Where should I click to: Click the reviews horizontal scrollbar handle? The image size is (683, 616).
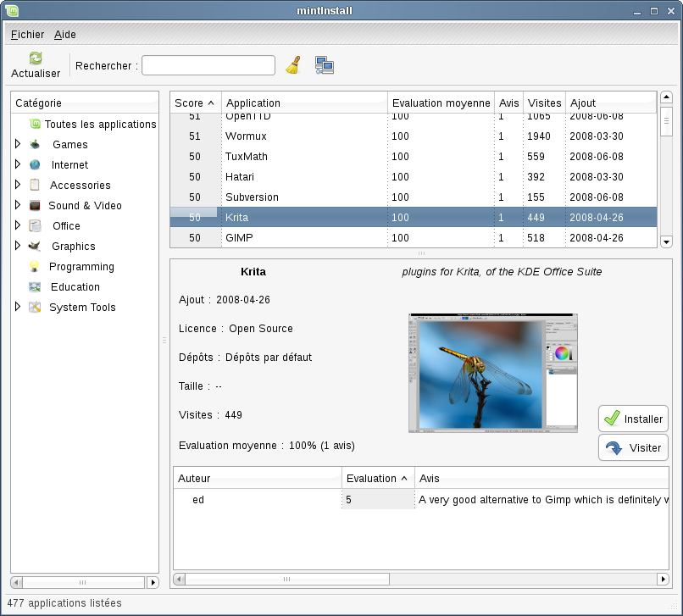pyautogui.click(x=287, y=579)
